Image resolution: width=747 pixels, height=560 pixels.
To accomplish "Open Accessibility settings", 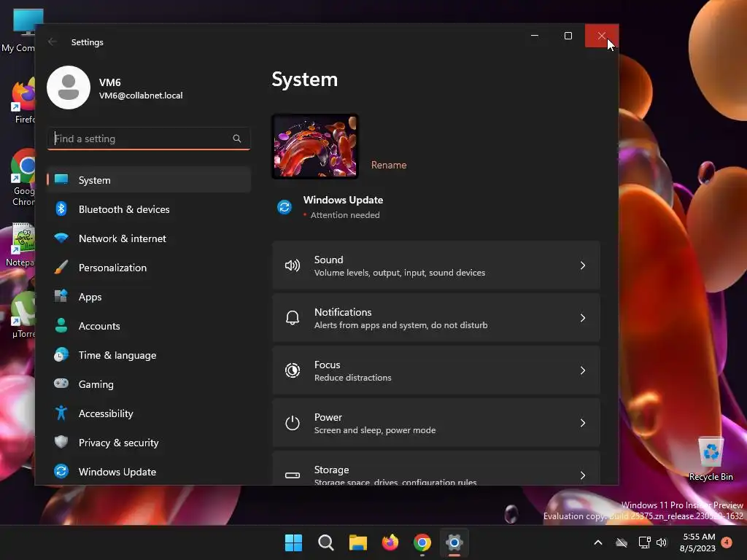I will click(x=149, y=413).
